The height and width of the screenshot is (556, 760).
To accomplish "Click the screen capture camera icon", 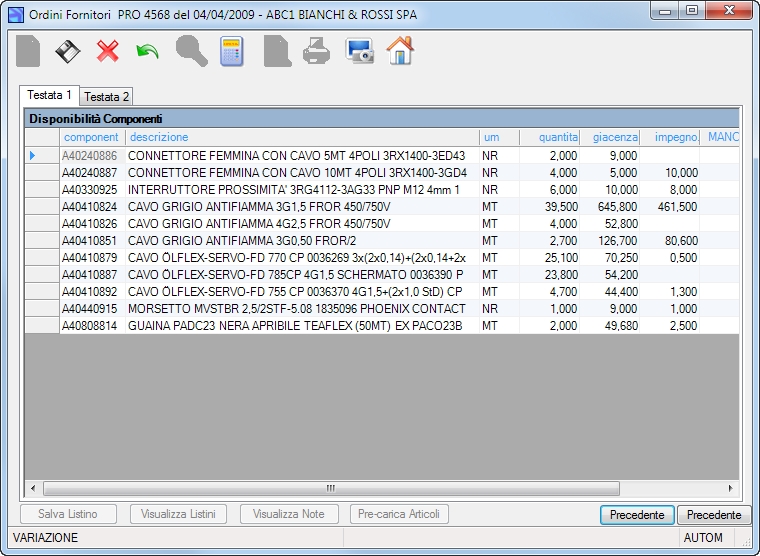I will [x=359, y=51].
